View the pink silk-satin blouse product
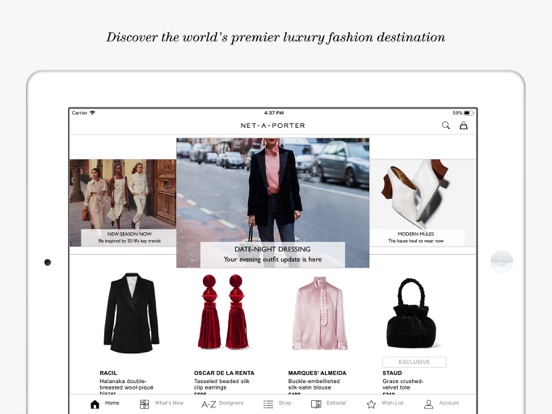 point(320,313)
